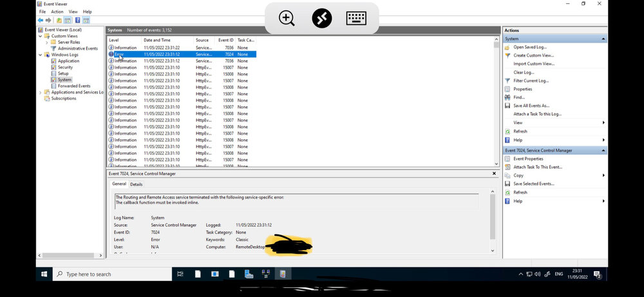Screen dimensions: 644x297
Task: Choose Create Custom View action
Action: [x=533, y=55]
